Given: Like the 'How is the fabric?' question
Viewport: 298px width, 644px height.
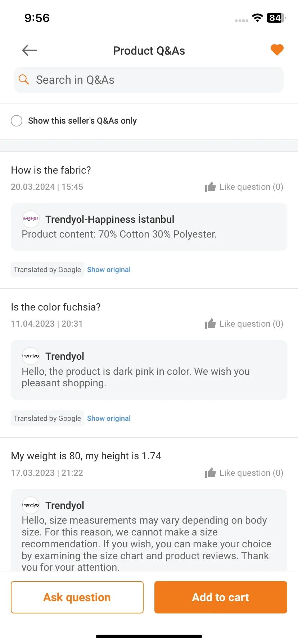Looking at the screenshot, I should pyautogui.click(x=244, y=187).
